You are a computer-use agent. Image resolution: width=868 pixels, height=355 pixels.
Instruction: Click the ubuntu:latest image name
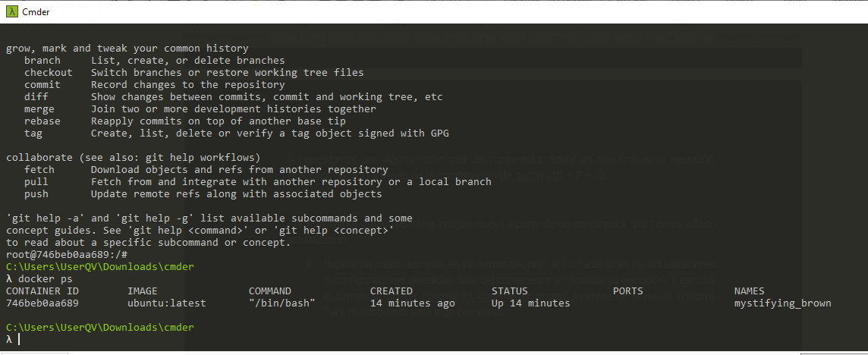[166, 303]
